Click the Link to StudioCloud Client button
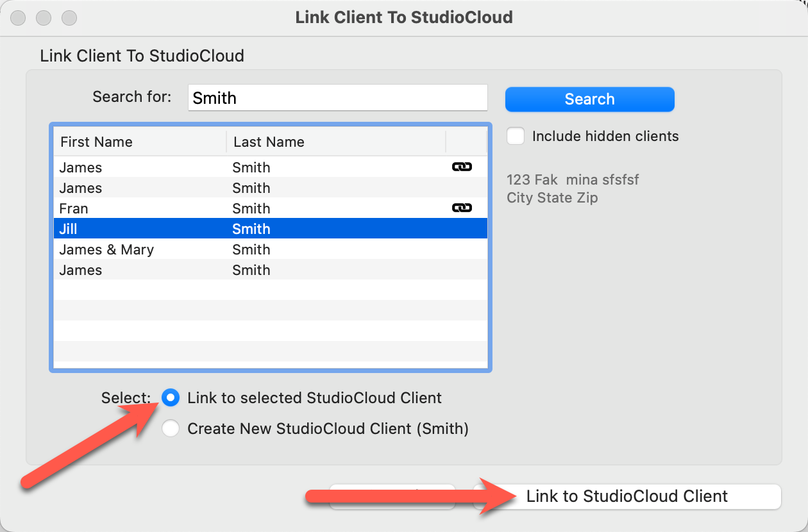This screenshot has height=532, width=808. click(x=627, y=496)
